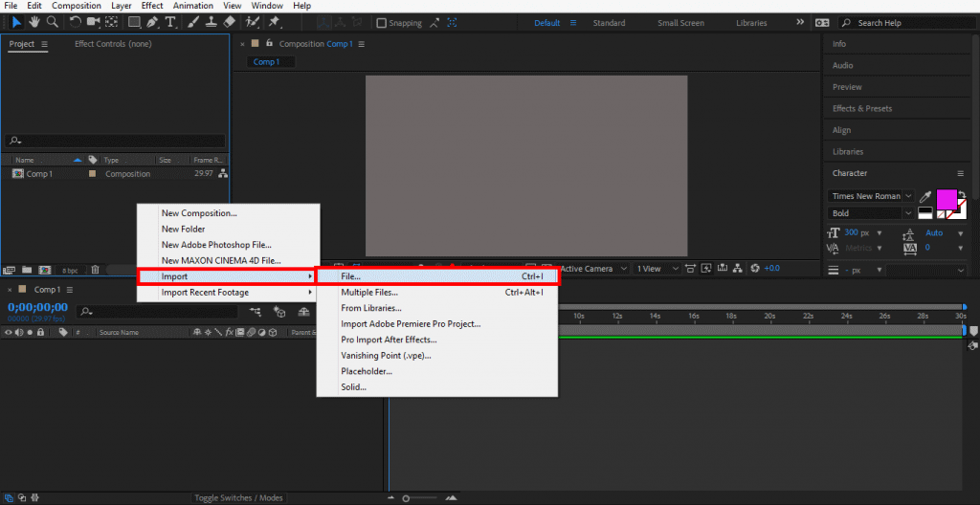This screenshot has height=505, width=980.
Task: Open the Composition menu in menu bar
Action: pyautogui.click(x=77, y=6)
